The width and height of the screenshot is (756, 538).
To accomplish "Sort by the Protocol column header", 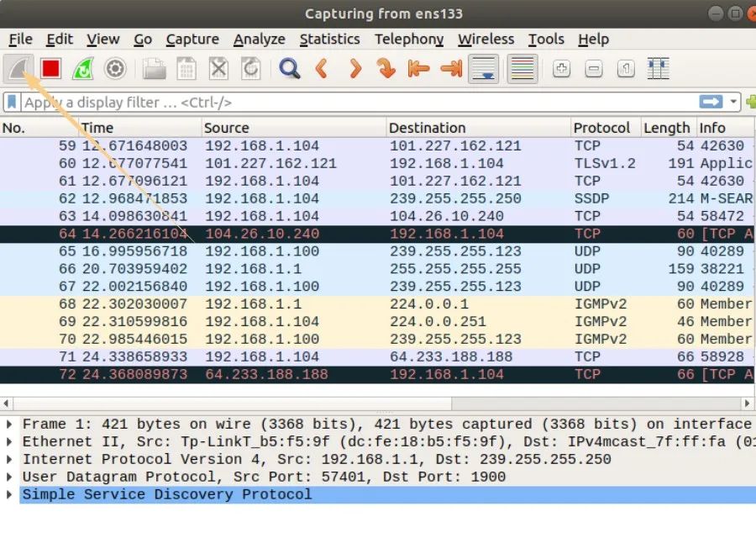I will (606, 128).
